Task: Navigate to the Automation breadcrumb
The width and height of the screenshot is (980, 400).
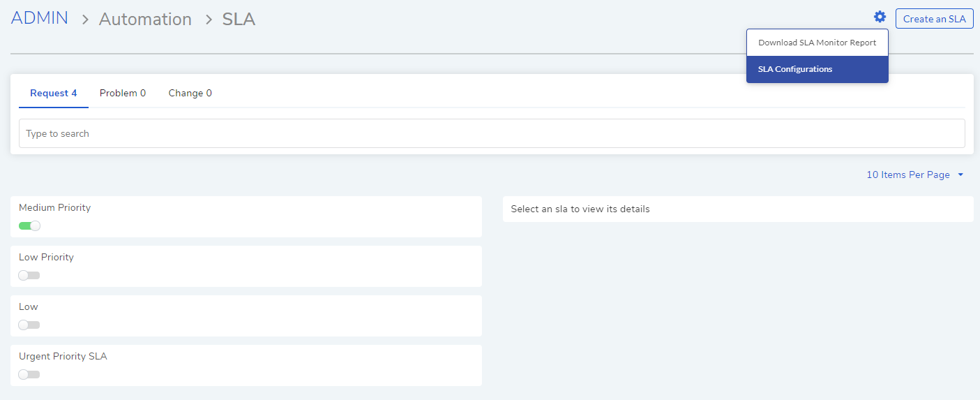Action: [x=145, y=19]
